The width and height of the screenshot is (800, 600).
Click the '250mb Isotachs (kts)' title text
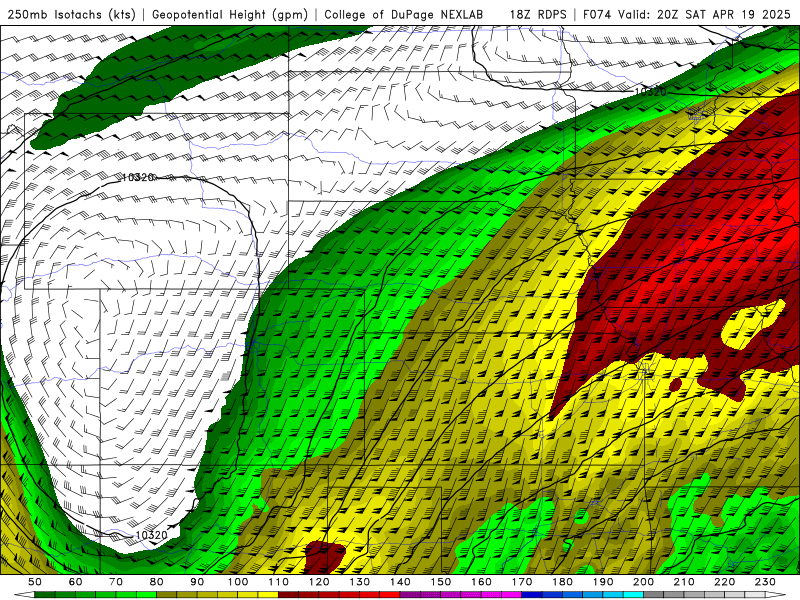tap(71, 14)
